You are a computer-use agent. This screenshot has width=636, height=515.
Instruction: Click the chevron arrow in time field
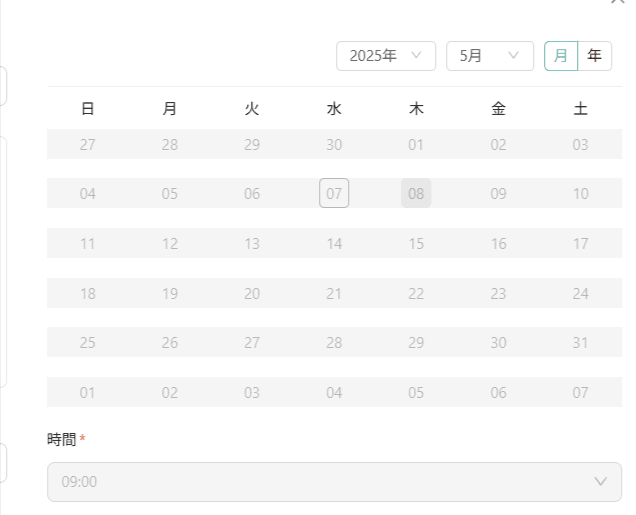click(x=600, y=481)
